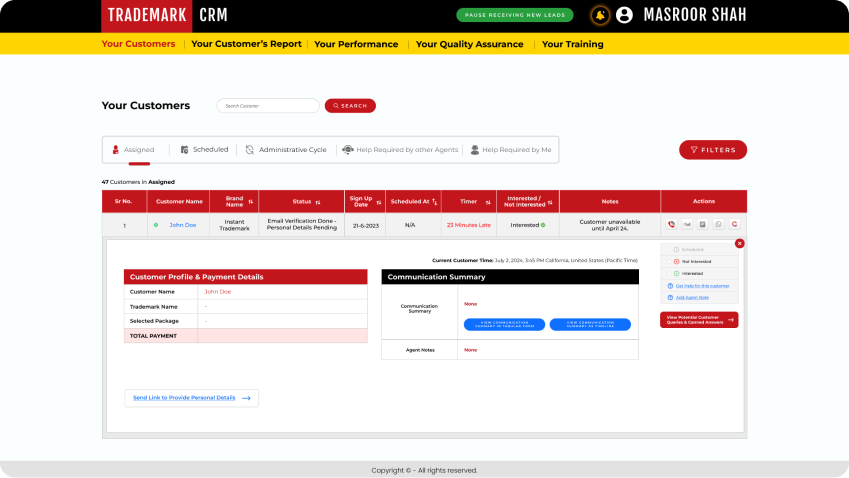Click the red refresh action icon
Image resolution: width=849 pixels, height=478 pixels.
click(x=734, y=225)
